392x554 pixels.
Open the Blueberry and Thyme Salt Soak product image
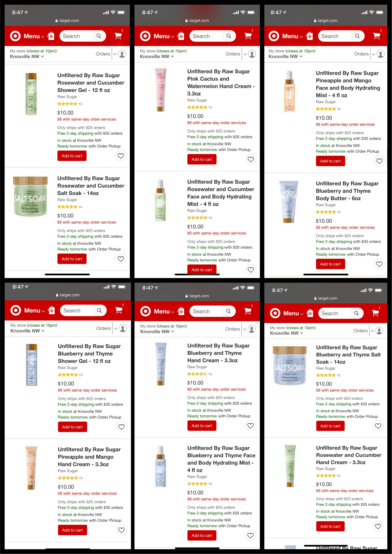pyautogui.click(x=289, y=366)
